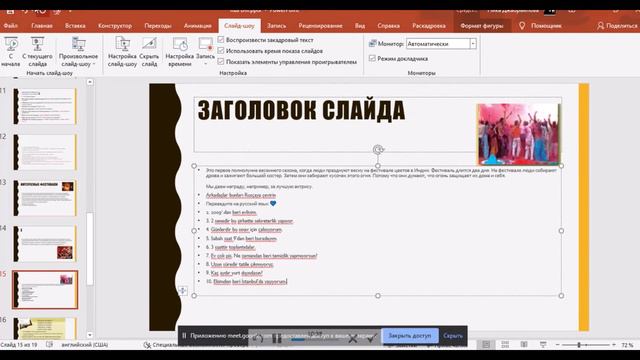Screen dimensions: 640x360
Task: Click zoom-in plus button
Action: 613,345
